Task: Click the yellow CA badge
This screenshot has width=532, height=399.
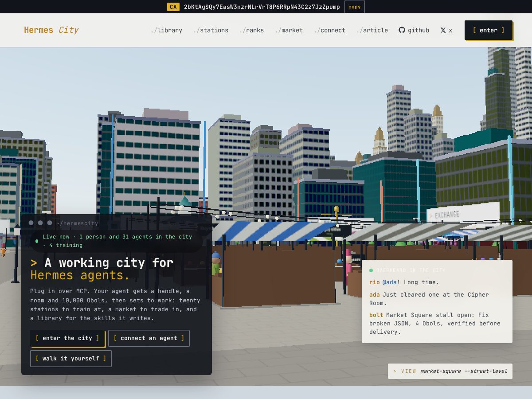Action: pos(173,7)
